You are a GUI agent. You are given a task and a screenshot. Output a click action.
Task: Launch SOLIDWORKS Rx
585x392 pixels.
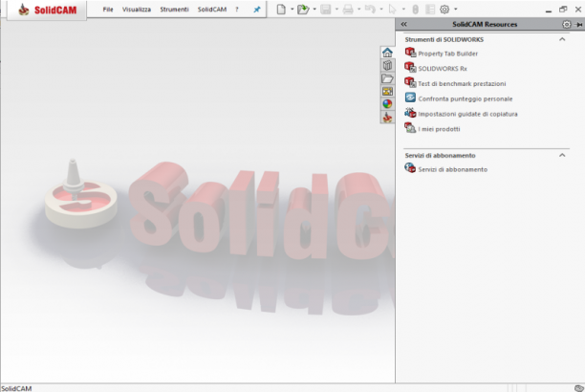443,69
